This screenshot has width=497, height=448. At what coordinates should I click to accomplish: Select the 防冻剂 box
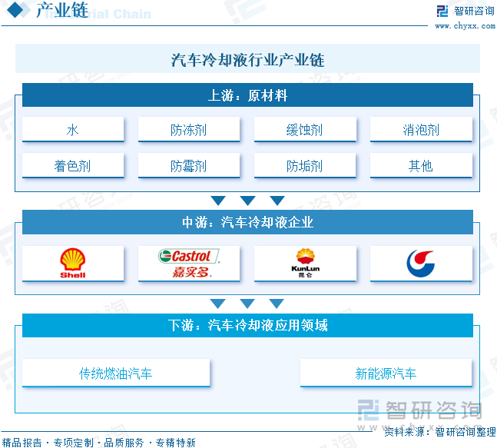189,129
